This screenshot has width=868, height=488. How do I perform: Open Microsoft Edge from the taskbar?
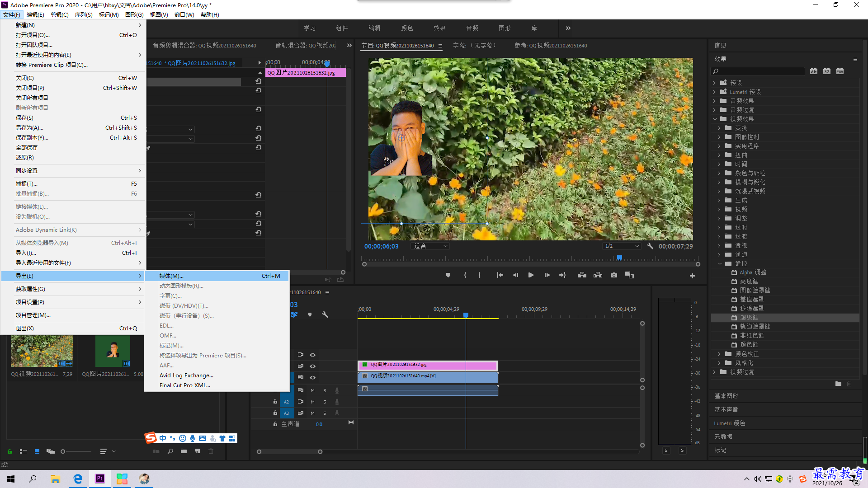pos(78,479)
